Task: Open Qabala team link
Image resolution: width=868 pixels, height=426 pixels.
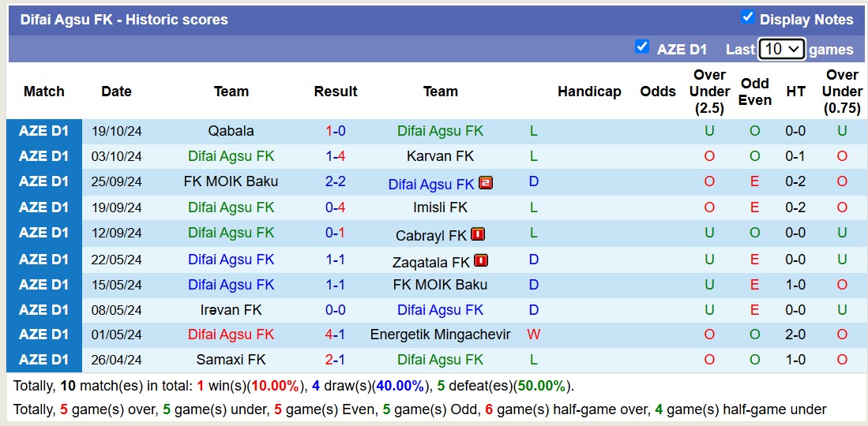Action: click(x=231, y=131)
